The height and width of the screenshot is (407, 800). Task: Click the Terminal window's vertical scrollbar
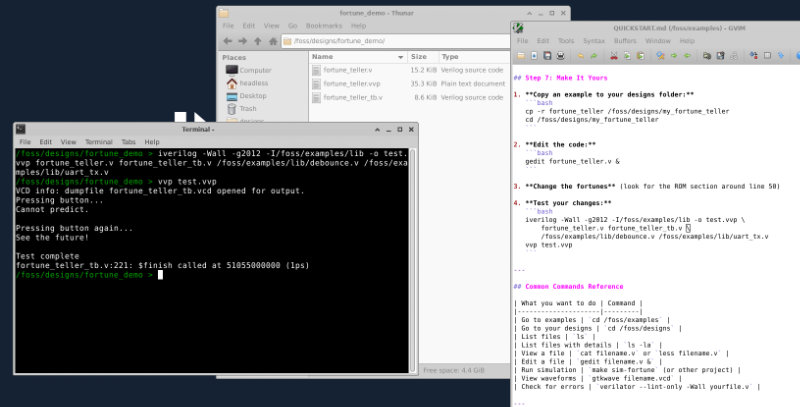click(413, 261)
